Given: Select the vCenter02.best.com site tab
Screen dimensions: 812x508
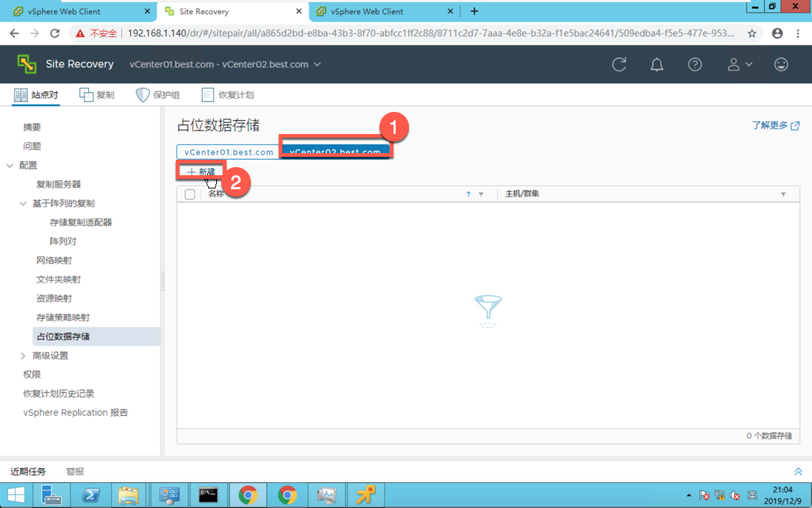Looking at the screenshot, I should point(335,152).
